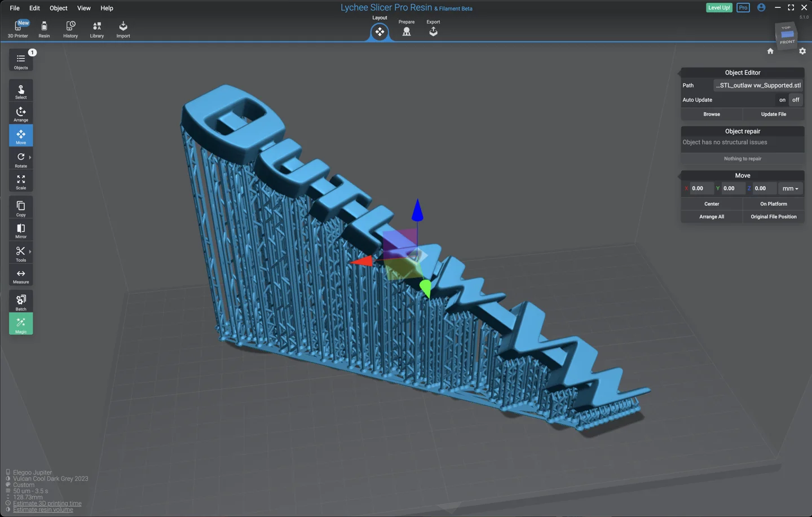Screen dimensions: 812x517
Task: Open the mm units dropdown
Action: point(790,188)
